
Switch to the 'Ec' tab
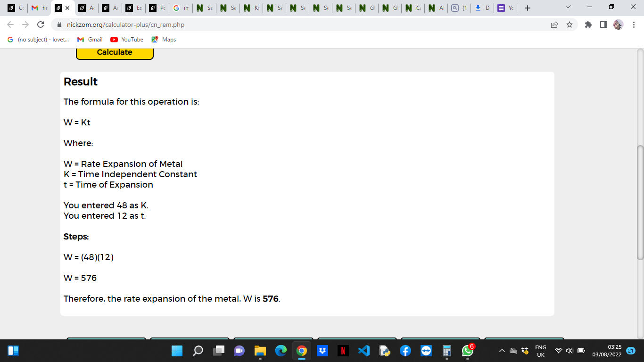coord(133,8)
